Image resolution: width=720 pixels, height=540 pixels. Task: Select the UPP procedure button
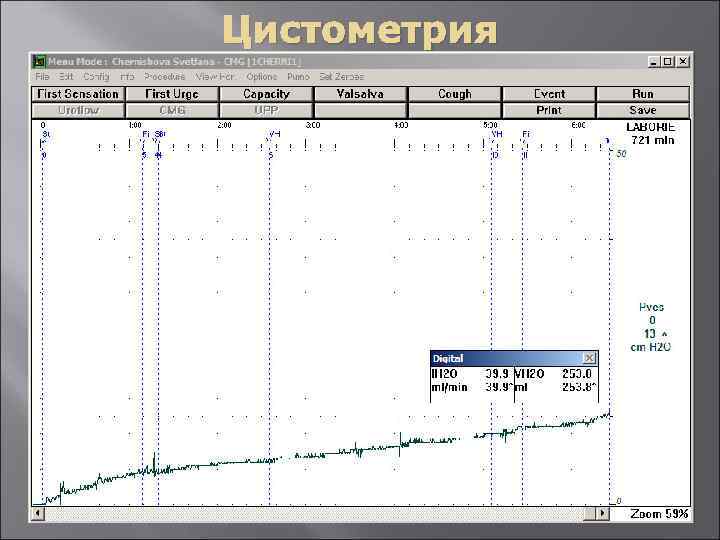coord(266,111)
